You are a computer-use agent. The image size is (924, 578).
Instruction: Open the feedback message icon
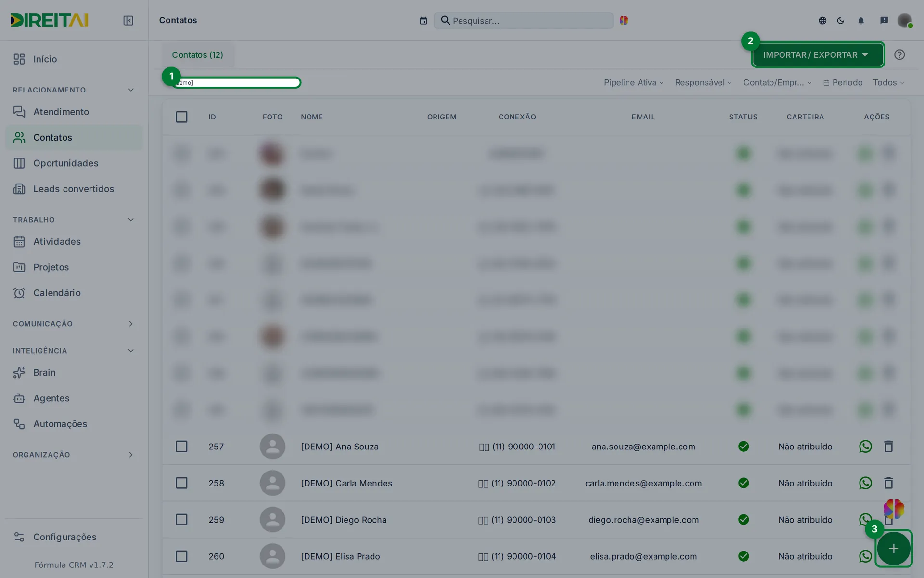884,20
